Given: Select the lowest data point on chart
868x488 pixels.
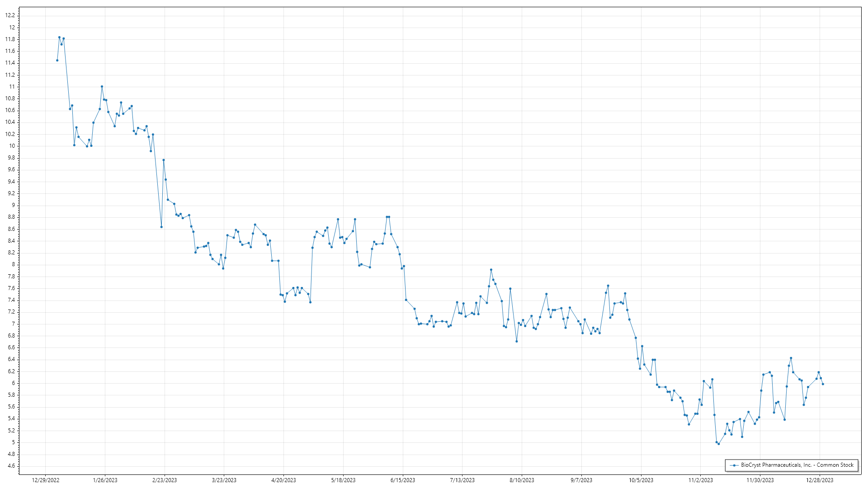Looking at the screenshot, I should coord(719,444).
